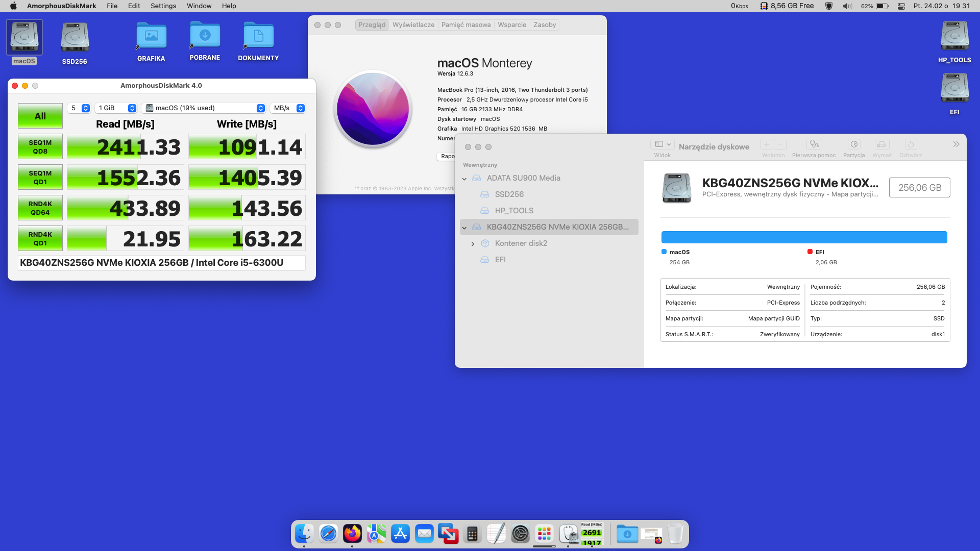
Task: Launch Safari from the Dock
Action: 328,534
